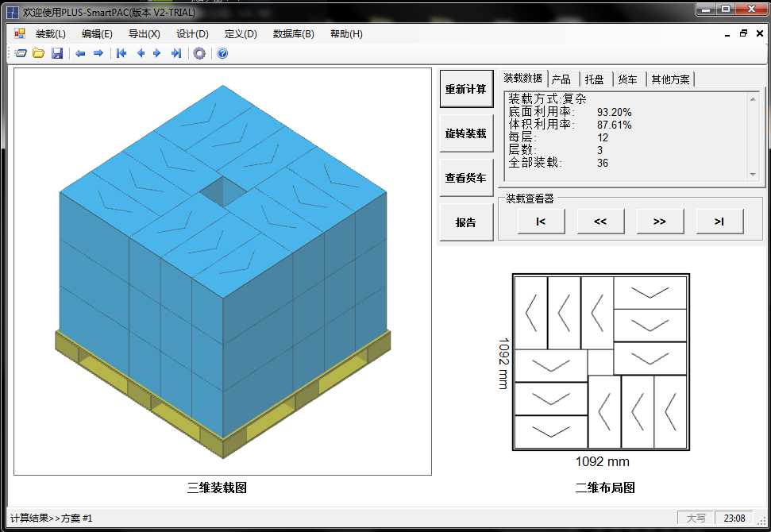Image resolution: width=771 pixels, height=532 pixels.
Task: Open help with the question mark icon
Action: click(x=222, y=53)
